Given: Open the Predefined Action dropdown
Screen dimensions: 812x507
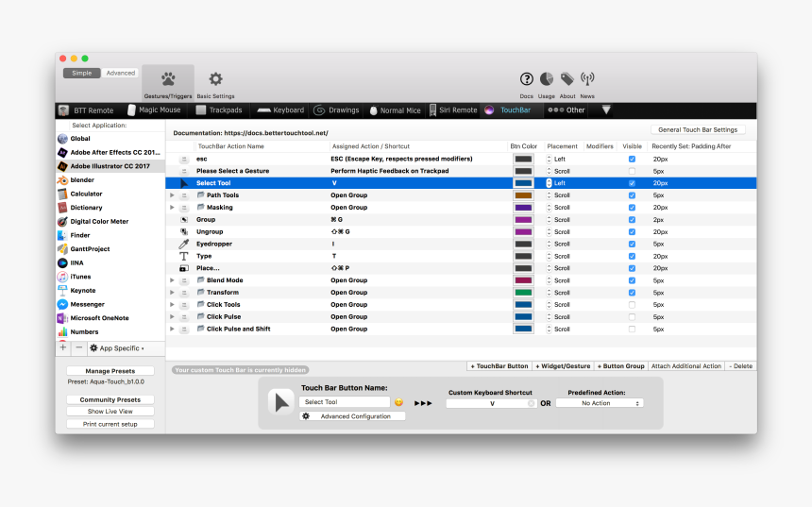Looking at the screenshot, I should (600, 403).
